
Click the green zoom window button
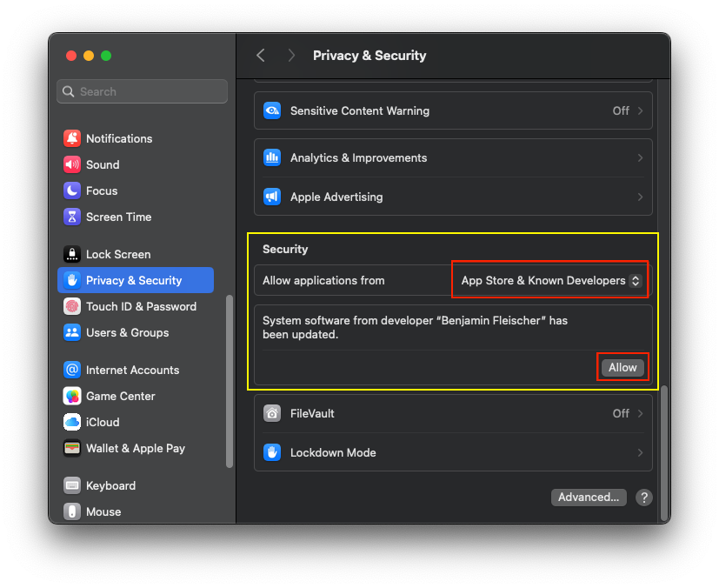point(106,56)
